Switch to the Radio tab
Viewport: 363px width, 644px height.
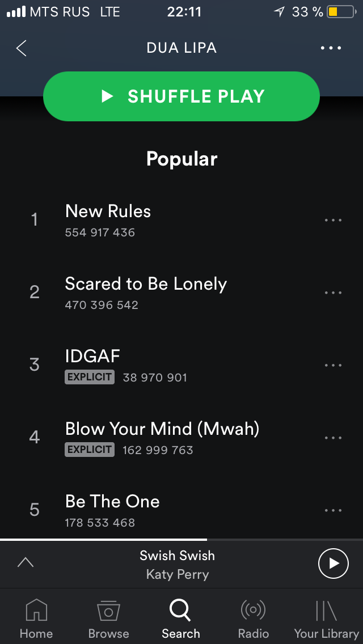253,619
